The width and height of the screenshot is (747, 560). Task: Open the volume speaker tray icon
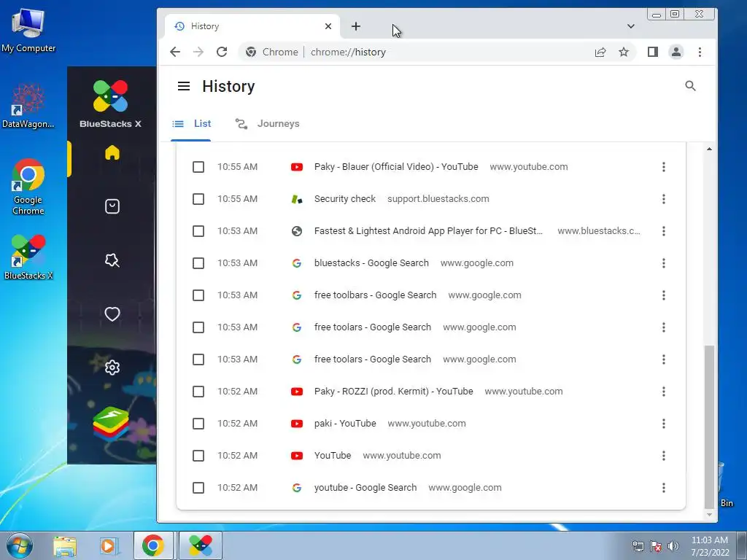click(x=673, y=546)
